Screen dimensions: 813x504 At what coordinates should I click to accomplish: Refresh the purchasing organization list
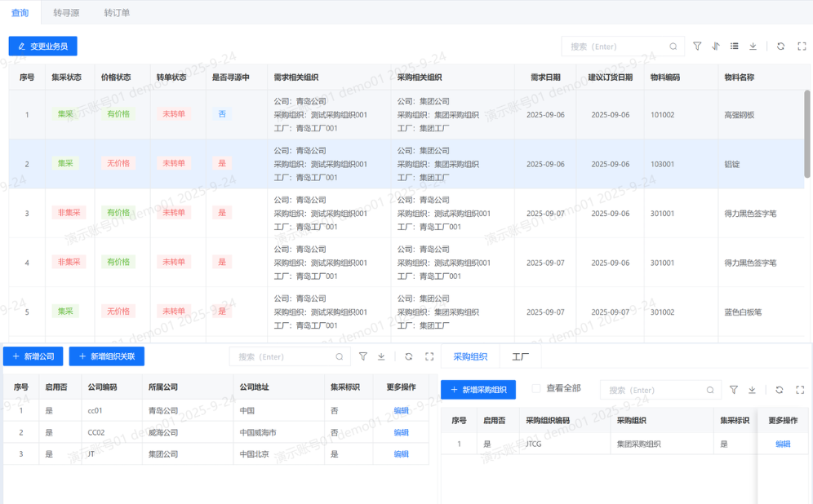(x=779, y=390)
